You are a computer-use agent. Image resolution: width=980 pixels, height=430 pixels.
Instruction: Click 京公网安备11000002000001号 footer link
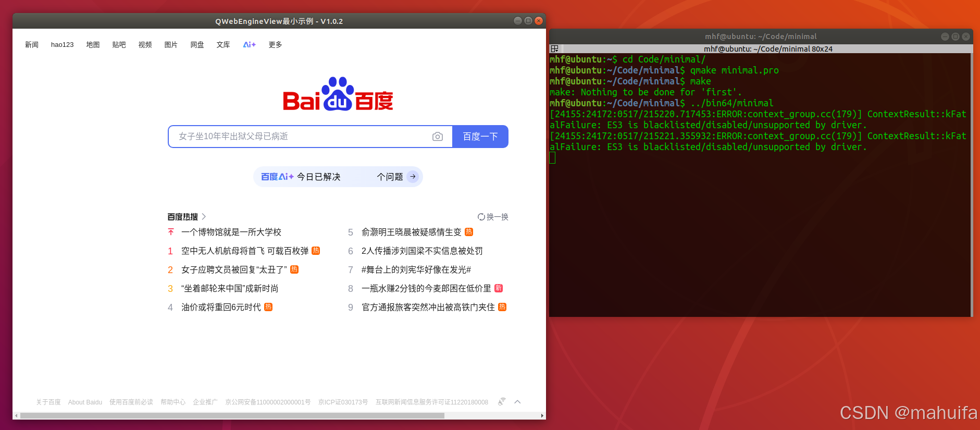click(x=268, y=402)
